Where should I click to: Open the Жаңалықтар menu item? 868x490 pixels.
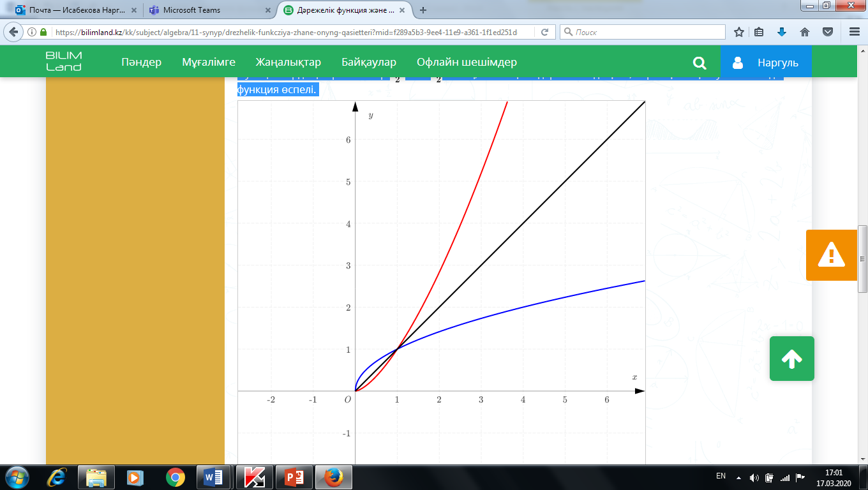(x=288, y=63)
